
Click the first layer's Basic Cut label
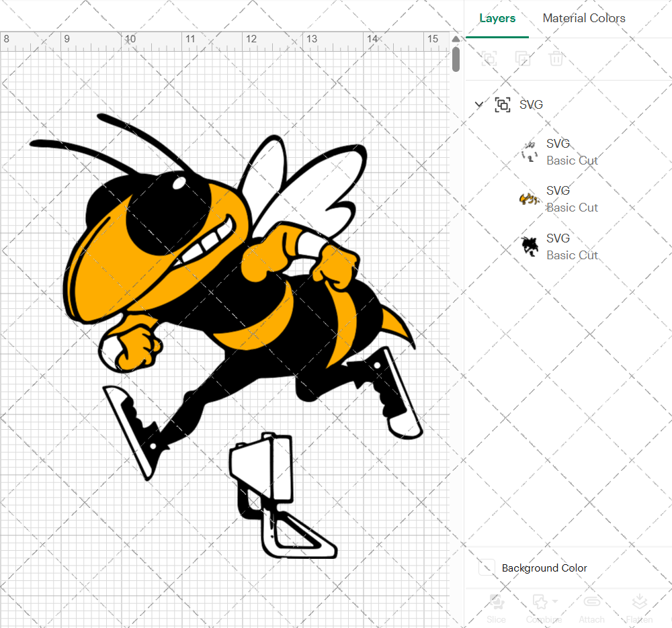[x=572, y=161]
